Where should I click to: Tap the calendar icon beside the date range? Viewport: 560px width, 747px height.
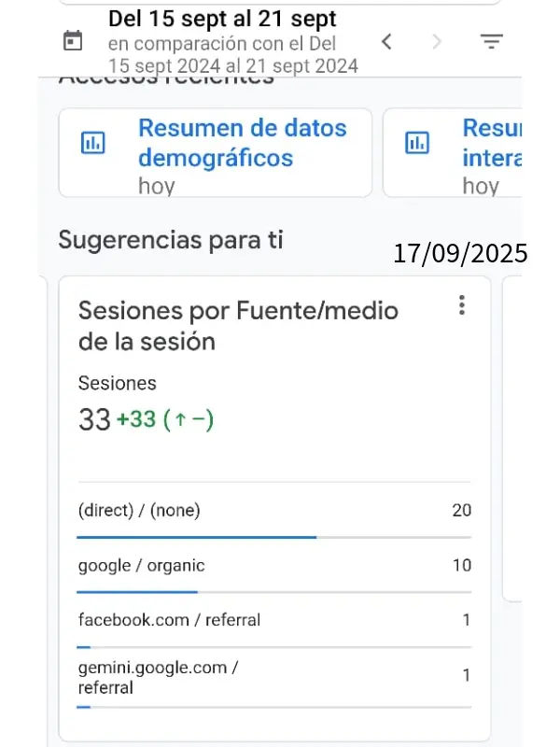(72, 41)
